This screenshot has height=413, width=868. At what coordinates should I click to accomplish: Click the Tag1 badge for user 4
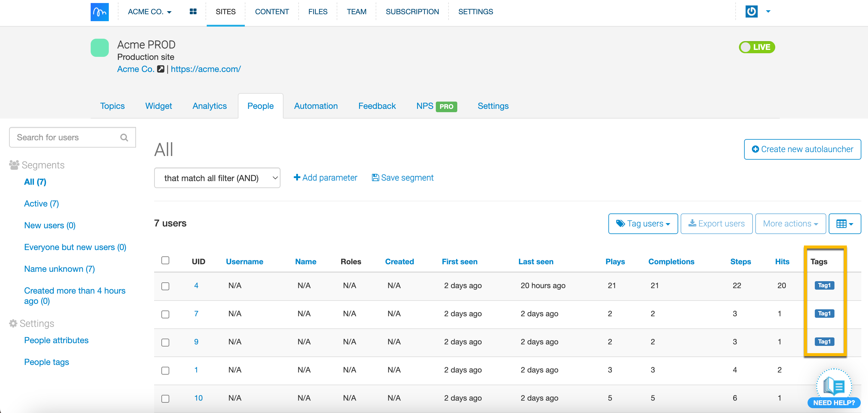point(824,285)
